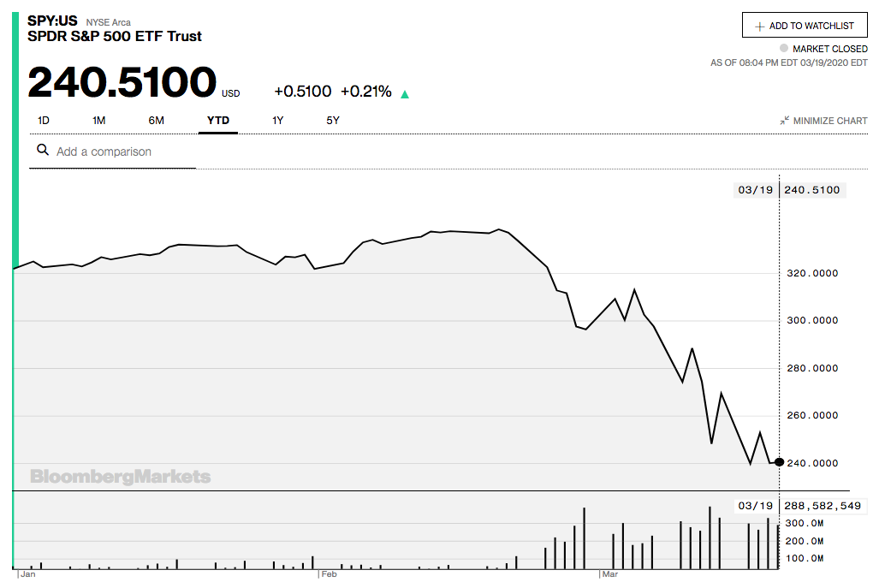Image resolution: width=879 pixels, height=588 pixels.
Task: Type in the Add a comparison field
Action: tap(120, 151)
